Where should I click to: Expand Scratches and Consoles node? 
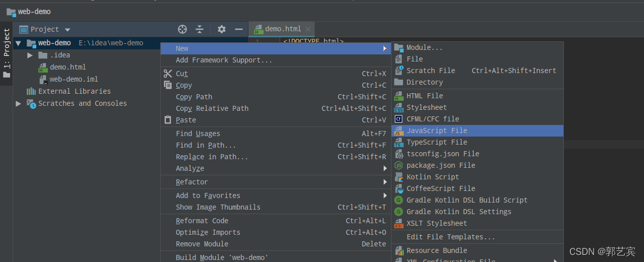click(x=18, y=103)
